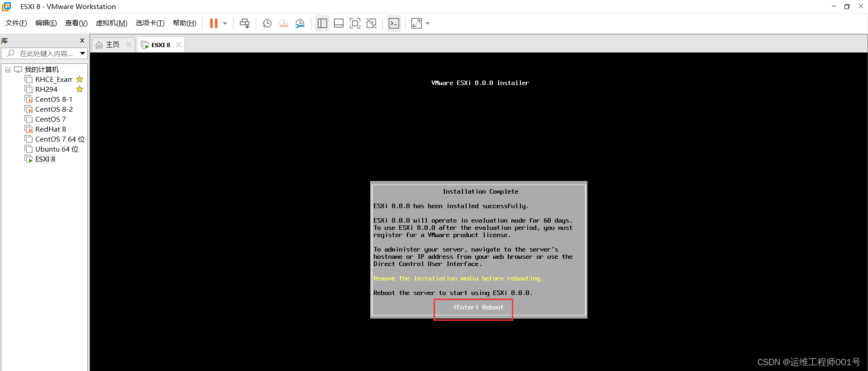Image resolution: width=868 pixels, height=371 pixels.
Task: Select the CentOS 8-1 virtual machine
Action: click(x=53, y=99)
